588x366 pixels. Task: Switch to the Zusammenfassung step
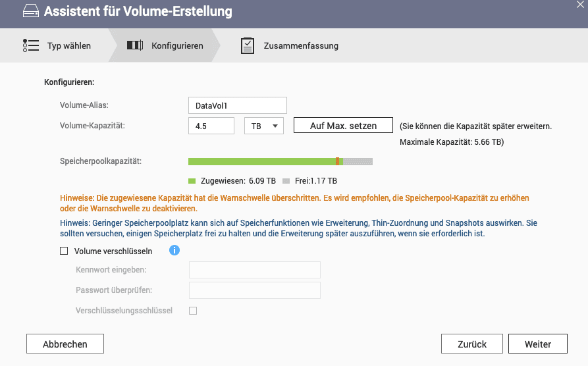(301, 46)
